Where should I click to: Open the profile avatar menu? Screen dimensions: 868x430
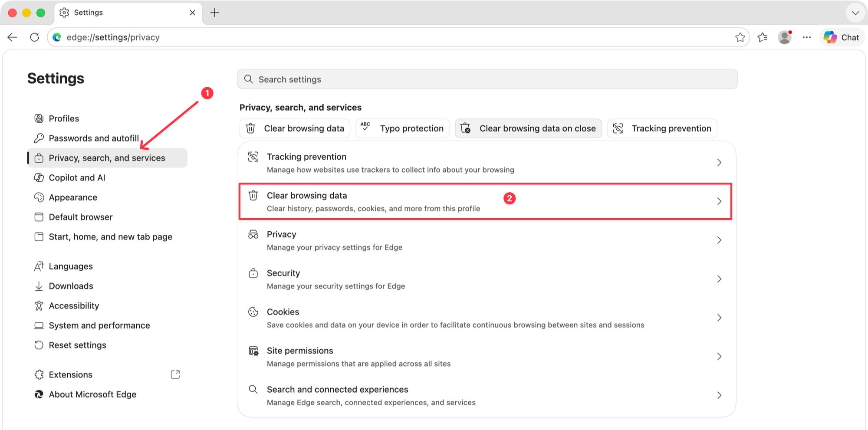(785, 37)
